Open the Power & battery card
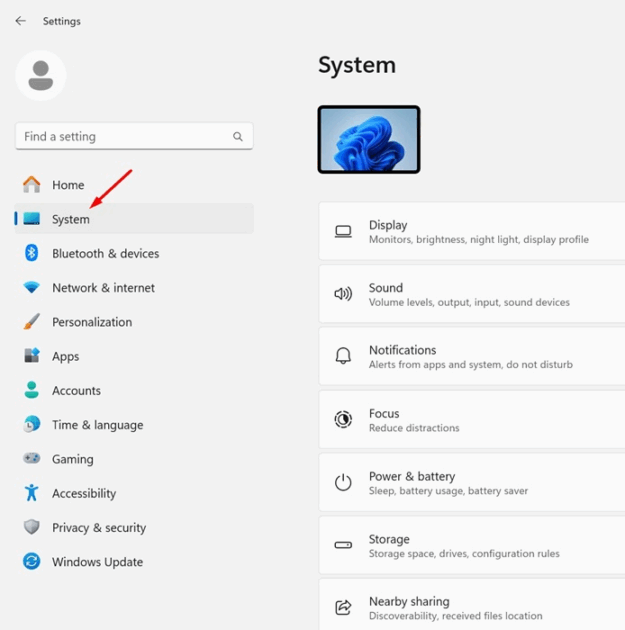This screenshot has height=630, width=625. click(472, 482)
